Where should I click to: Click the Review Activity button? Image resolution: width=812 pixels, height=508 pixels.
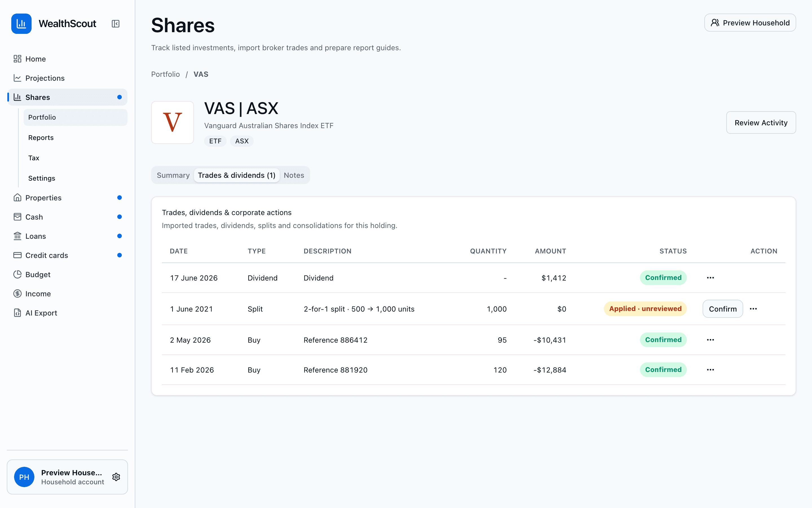761,123
